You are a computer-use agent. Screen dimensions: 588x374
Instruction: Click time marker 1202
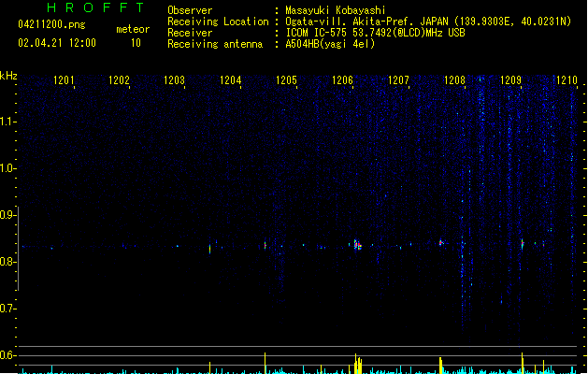(x=119, y=80)
